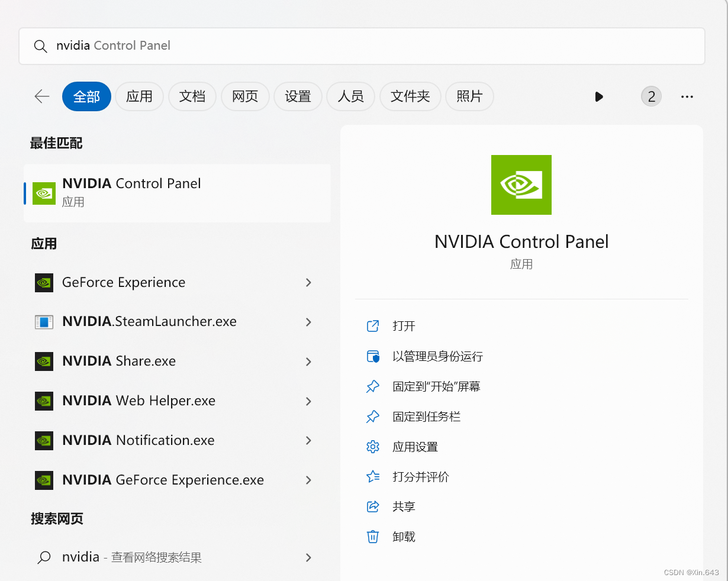Choose 固定到"开始"屏幕
The width and height of the screenshot is (728, 581).
point(436,386)
